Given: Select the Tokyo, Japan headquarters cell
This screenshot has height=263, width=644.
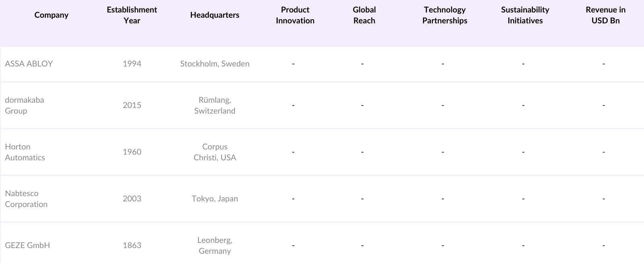Looking at the screenshot, I should 215,199.
